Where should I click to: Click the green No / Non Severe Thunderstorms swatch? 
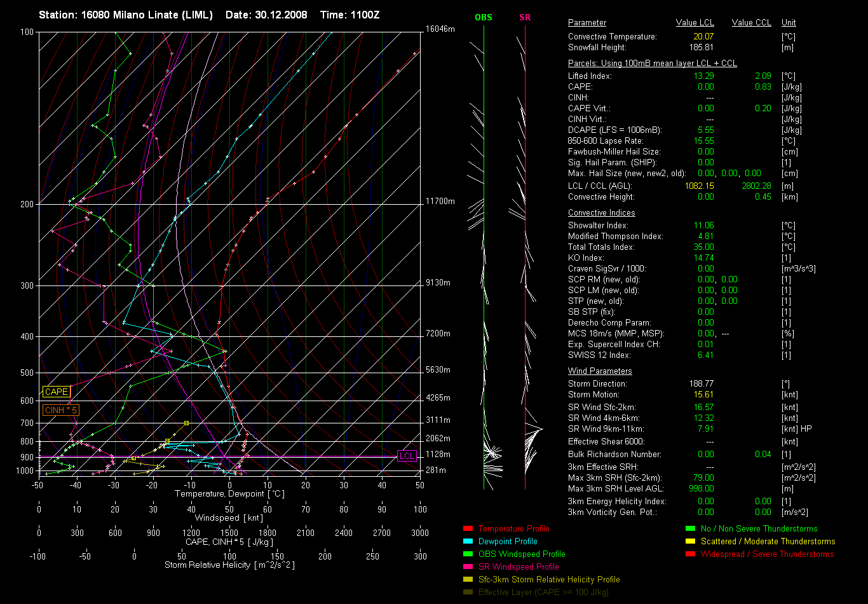tap(689, 529)
